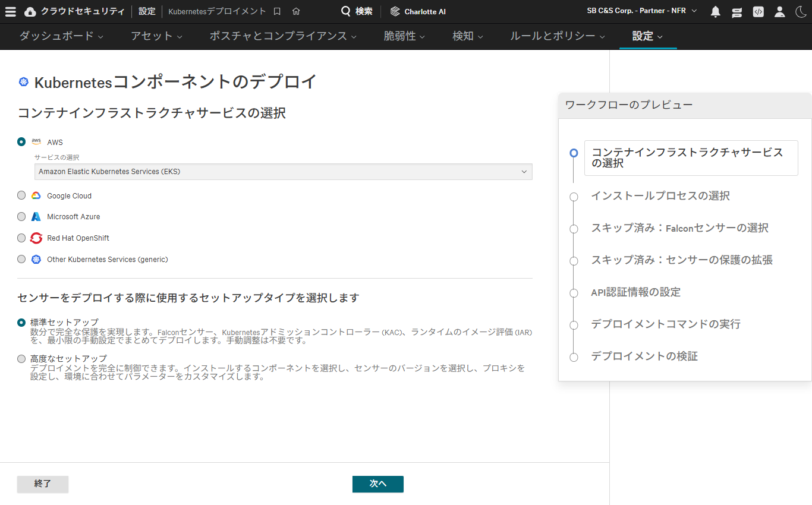This screenshot has height=505, width=812.
Task: Click the Microsoft Azure logo icon
Action: point(36,217)
